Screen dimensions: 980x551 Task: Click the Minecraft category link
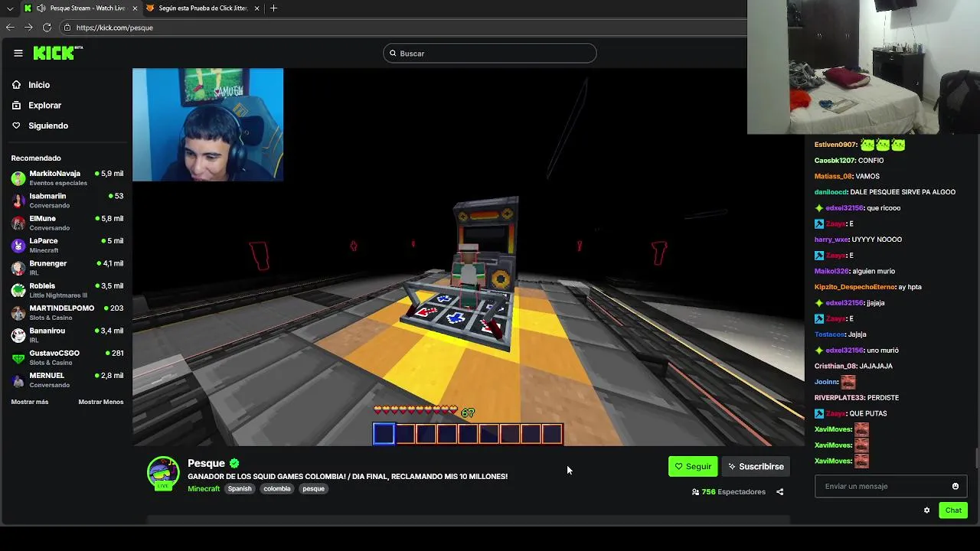point(204,489)
